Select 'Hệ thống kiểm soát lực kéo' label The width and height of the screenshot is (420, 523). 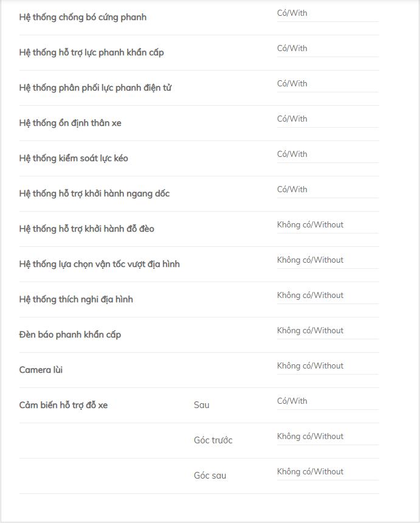(x=74, y=159)
